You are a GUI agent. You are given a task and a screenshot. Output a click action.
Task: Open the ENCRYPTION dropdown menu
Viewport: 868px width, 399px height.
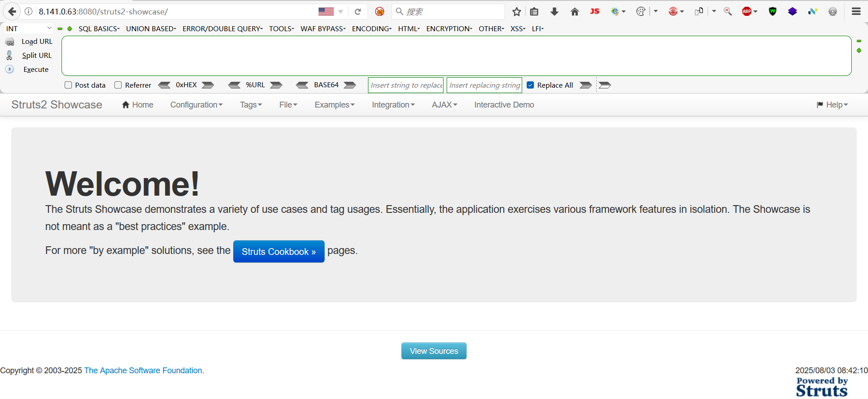point(449,28)
